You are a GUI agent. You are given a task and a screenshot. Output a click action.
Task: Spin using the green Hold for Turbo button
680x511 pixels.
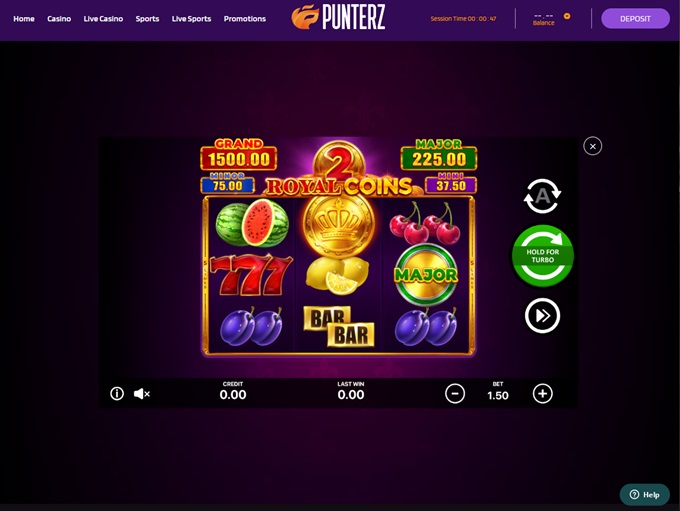(x=543, y=256)
